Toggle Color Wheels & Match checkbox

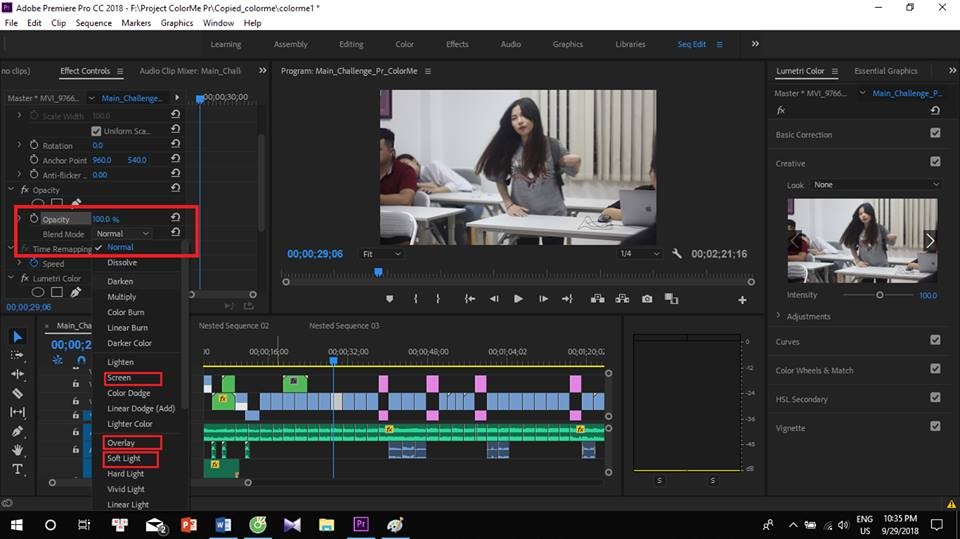[935, 369]
